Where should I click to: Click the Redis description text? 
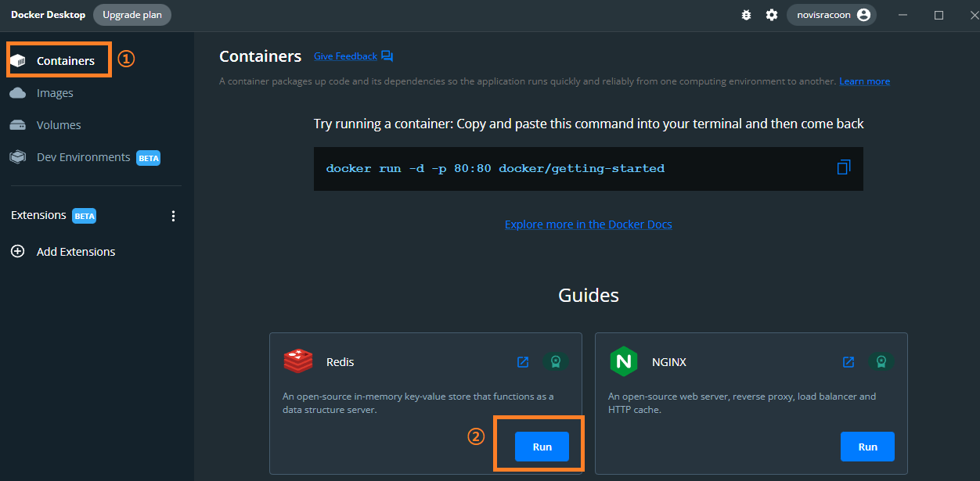click(x=418, y=403)
